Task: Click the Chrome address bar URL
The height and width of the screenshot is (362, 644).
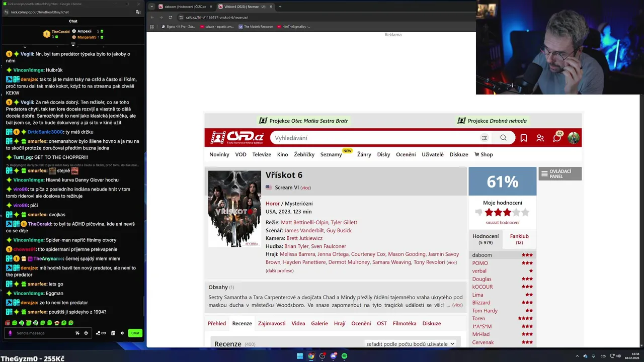Action: tap(217, 17)
